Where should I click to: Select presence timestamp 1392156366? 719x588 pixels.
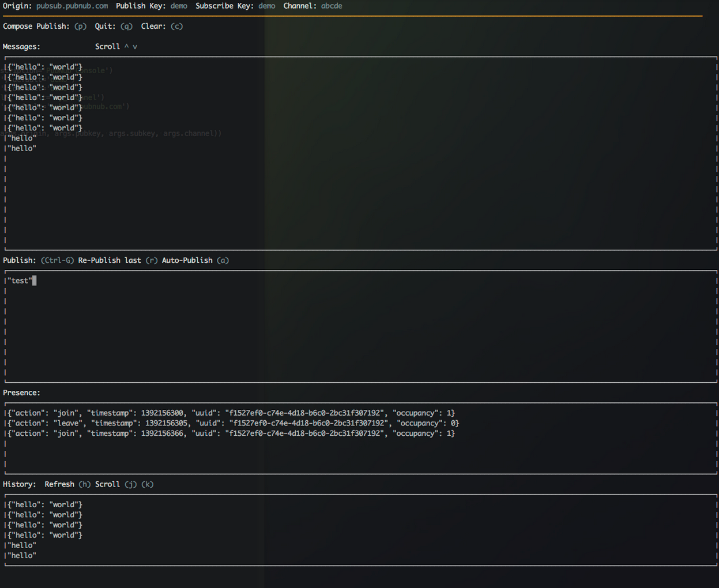click(162, 434)
